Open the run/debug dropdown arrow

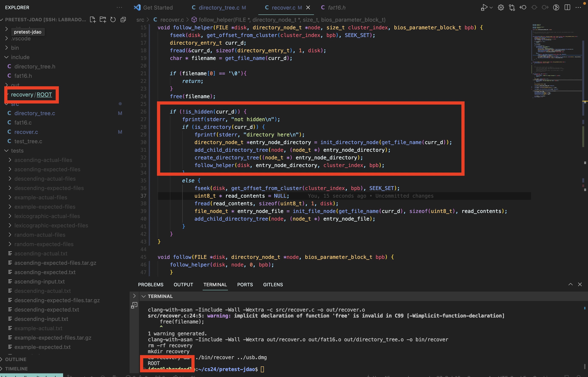491,8
